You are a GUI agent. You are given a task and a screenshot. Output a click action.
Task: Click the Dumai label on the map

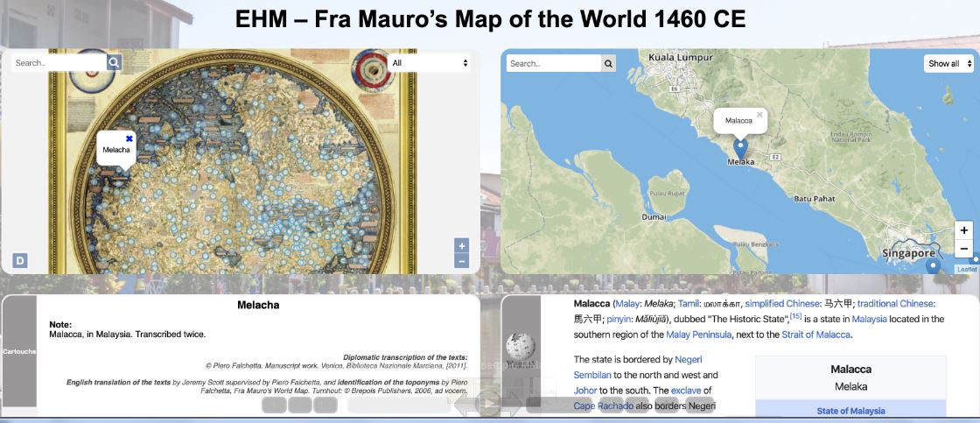click(x=653, y=217)
